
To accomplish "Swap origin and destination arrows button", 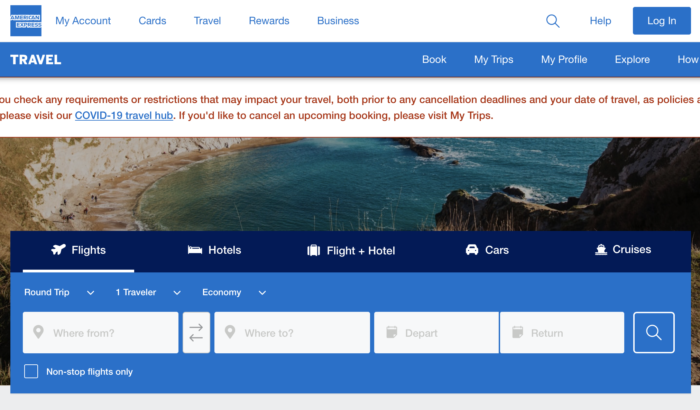I will 196,333.
